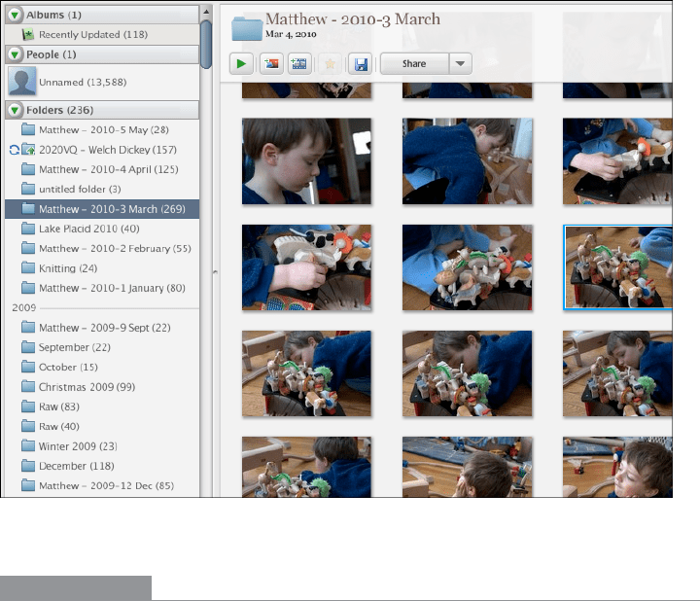The height and width of the screenshot is (601, 700).
Task: Open Matthew – 2009-9 Sept (22) folder
Action: coord(102,328)
